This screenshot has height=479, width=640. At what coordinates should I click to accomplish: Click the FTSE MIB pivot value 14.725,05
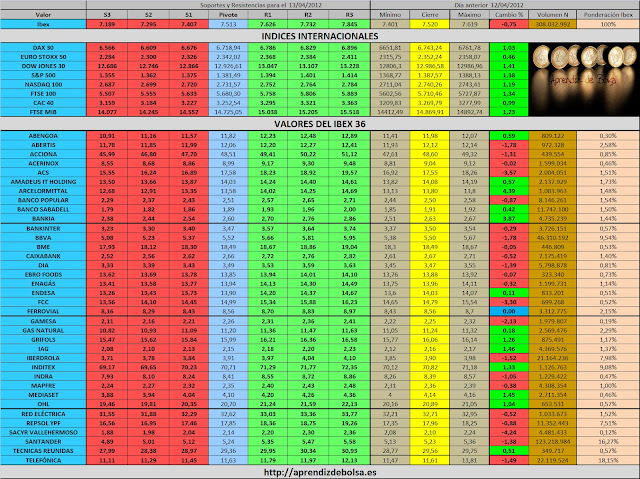pyautogui.click(x=228, y=112)
